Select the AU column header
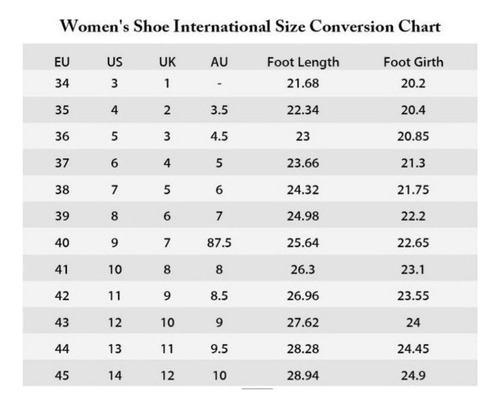Screen dimensions: 500x408 (x=219, y=62)
